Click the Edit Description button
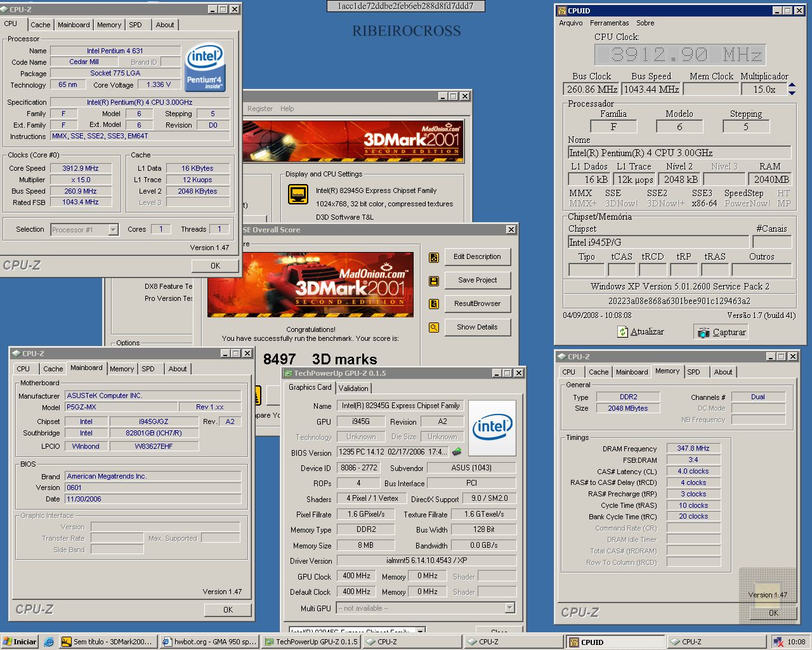 (x=477, y=257)
